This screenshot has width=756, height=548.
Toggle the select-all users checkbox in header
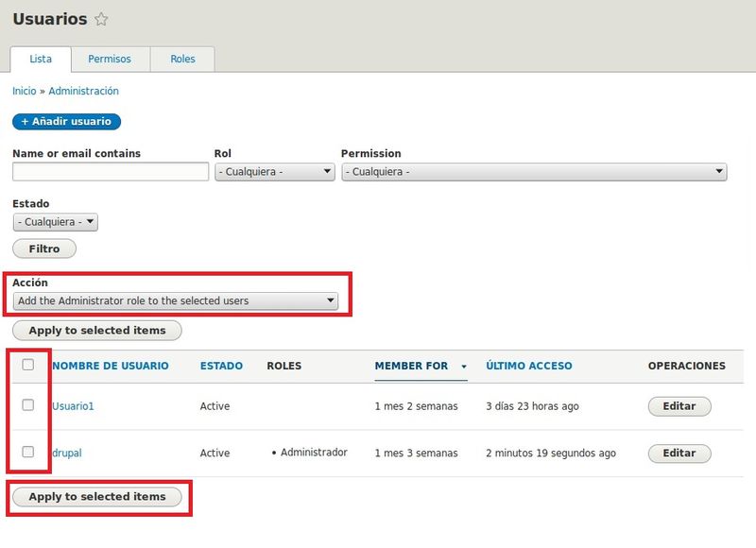(x=28, y=365)
